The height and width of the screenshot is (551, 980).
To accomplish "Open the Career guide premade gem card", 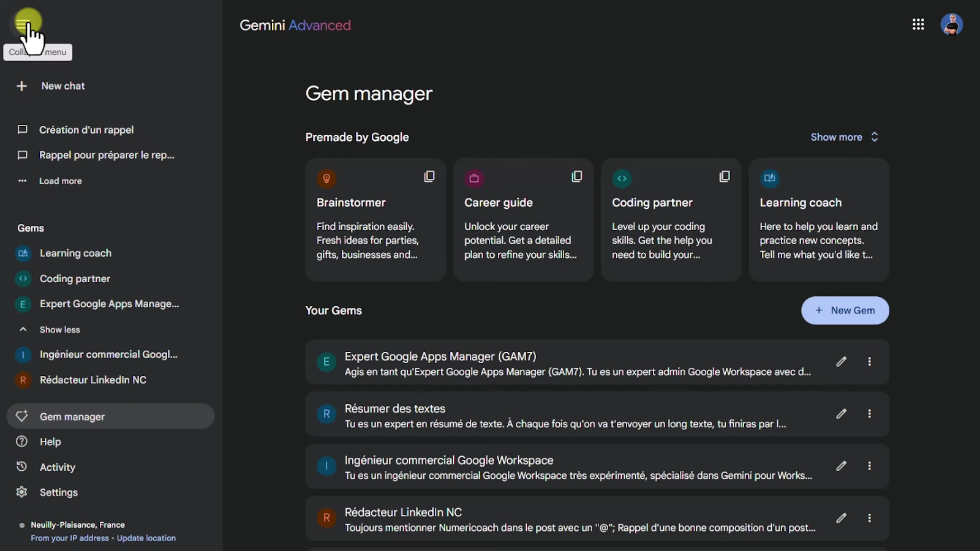I will coord(523,220).
